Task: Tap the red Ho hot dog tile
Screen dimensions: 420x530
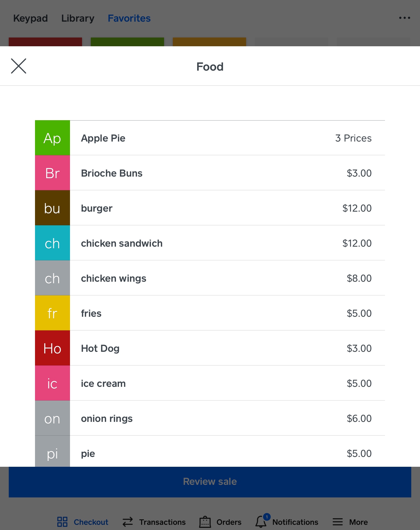Action: 52,348
